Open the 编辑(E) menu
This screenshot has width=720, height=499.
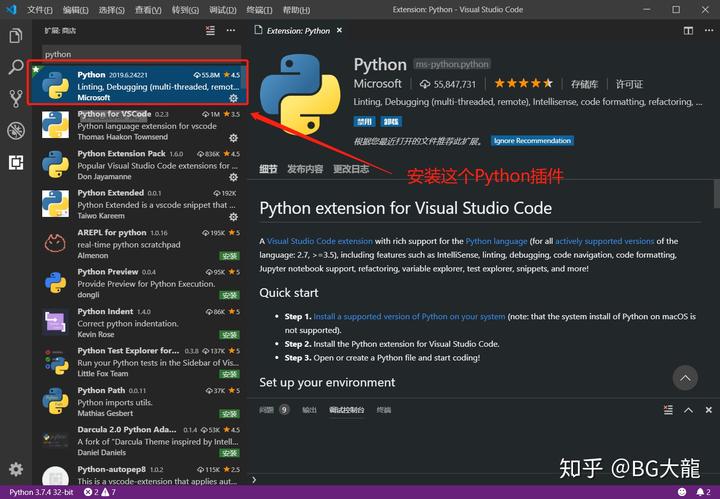point(76,10)
